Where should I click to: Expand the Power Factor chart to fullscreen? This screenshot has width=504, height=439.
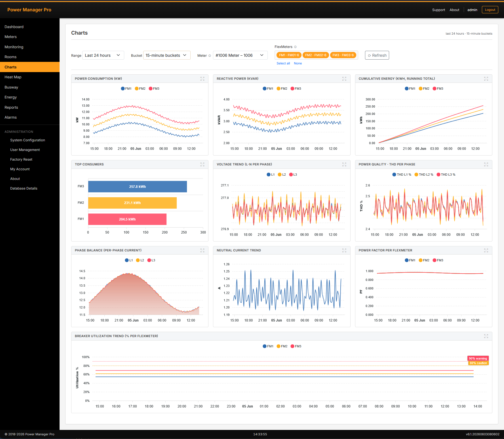click(486, 250)
